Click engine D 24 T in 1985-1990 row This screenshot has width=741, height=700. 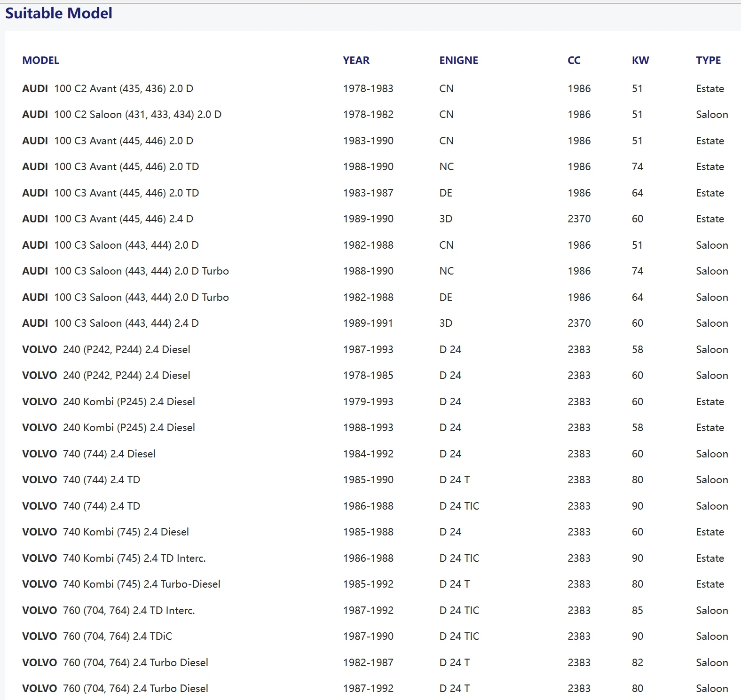[455, 480]
